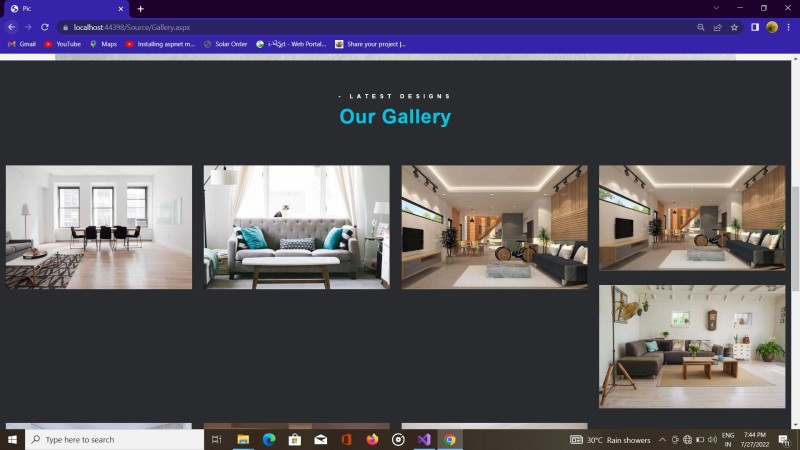Open network settings from tray globe
800x450 pixels.
click(687, 440)
